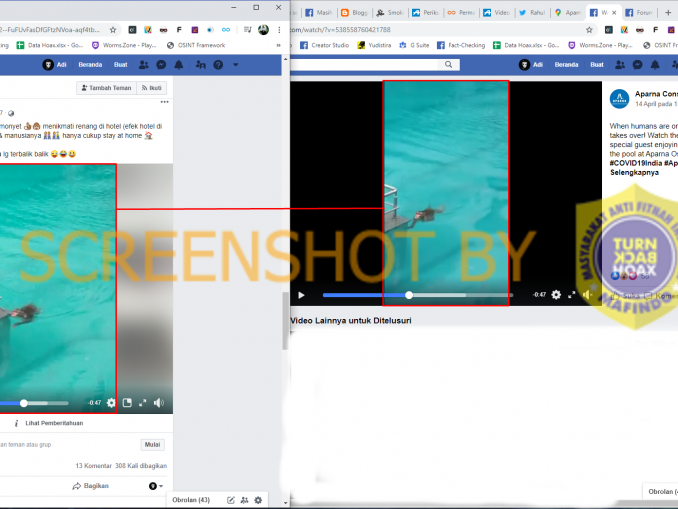
Task: Click Tambah Teman button
Action: click(x=106, y=88)
